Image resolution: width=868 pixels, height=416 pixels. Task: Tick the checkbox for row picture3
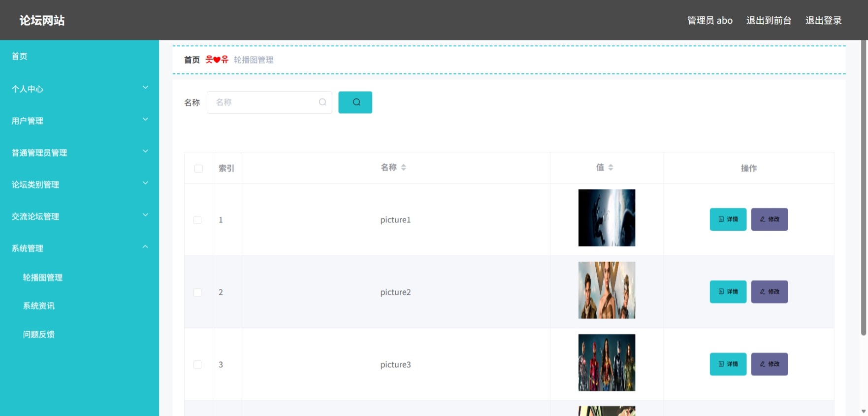[197, 365]
